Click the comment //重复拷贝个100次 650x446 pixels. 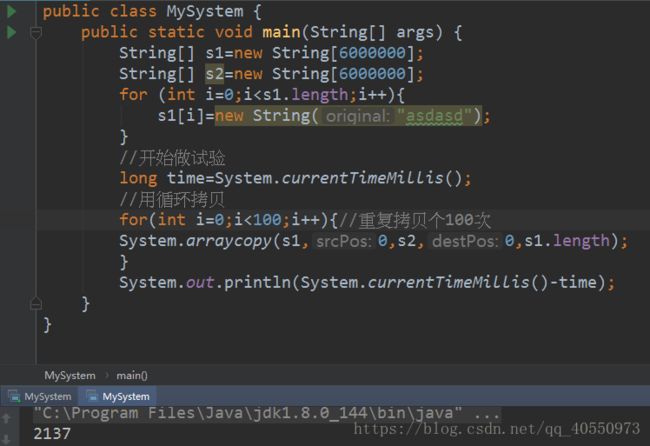[x=415, y=220]
